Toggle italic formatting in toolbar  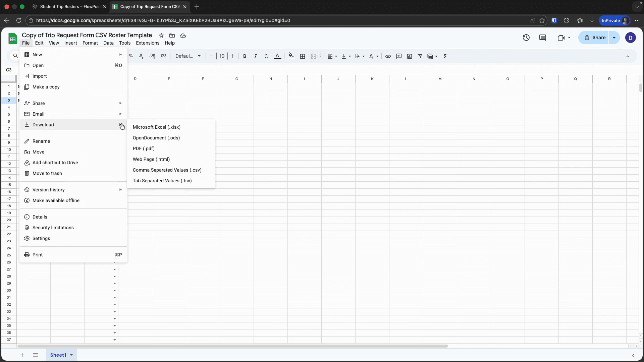coord(255,56)
